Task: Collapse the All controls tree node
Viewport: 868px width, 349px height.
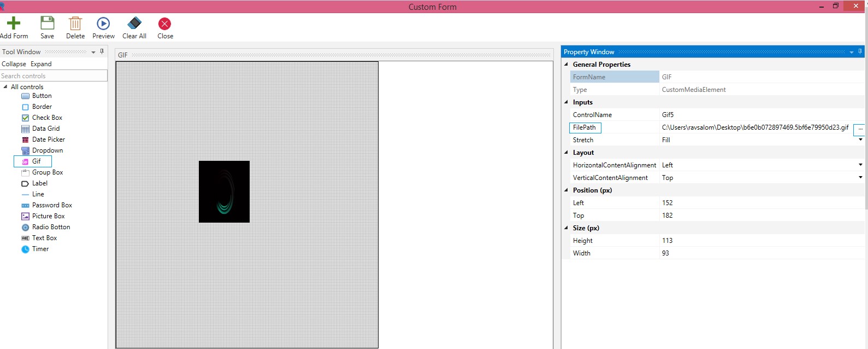Action: click(x=5, y=87)
